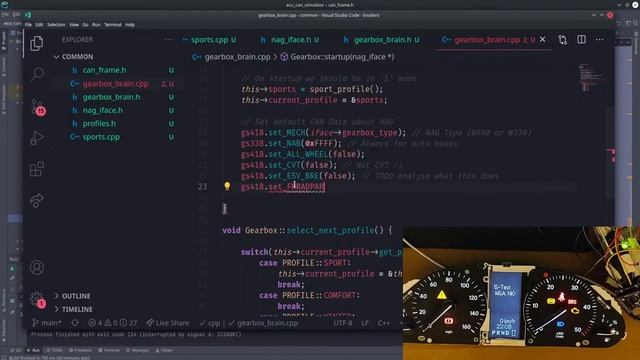Open sports.cpp in Explorer
640x360 pixels.
pos(101,137)
